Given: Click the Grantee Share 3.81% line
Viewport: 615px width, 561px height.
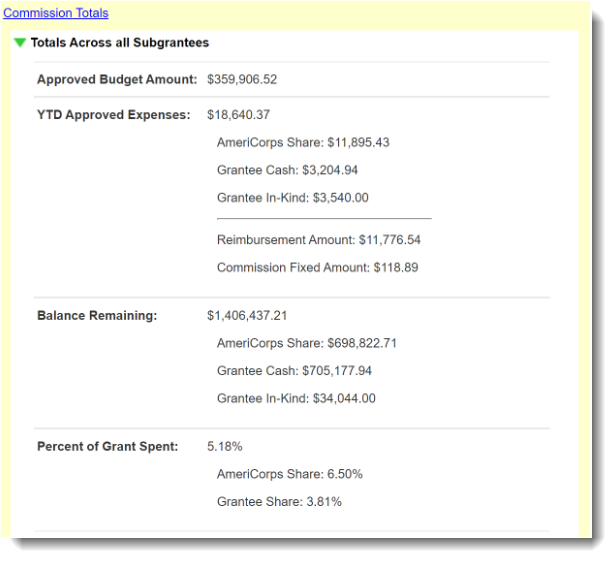Looking at the screenshot, I should (279, 502).
